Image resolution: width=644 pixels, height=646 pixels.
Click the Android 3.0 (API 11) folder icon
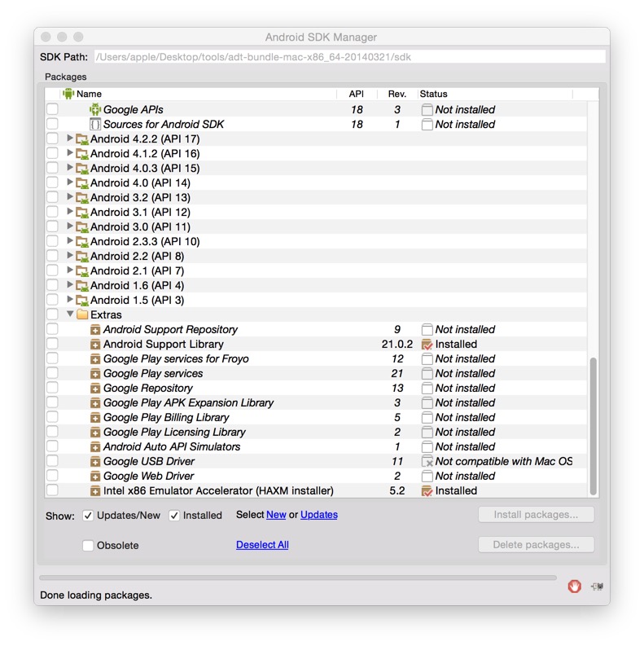click(x=82, y=227)
